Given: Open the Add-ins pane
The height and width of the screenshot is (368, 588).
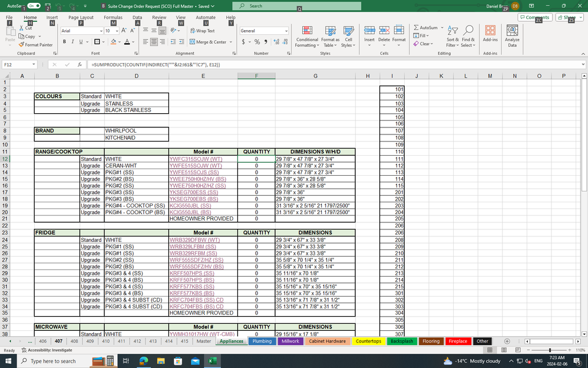Looking at the screenshot, I should (x=490, y=34).
